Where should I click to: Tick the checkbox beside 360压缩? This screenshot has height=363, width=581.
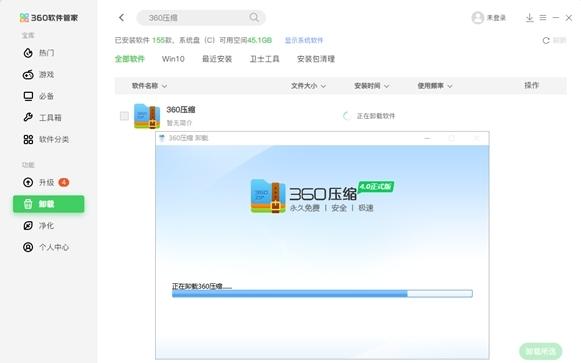(x=124, y=116)
